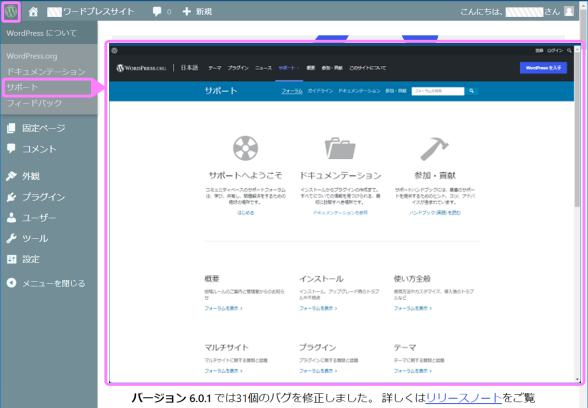Click the folder icon above ドキュメンテーション
This screenshot has width=588, height=408.
[340, 148]
